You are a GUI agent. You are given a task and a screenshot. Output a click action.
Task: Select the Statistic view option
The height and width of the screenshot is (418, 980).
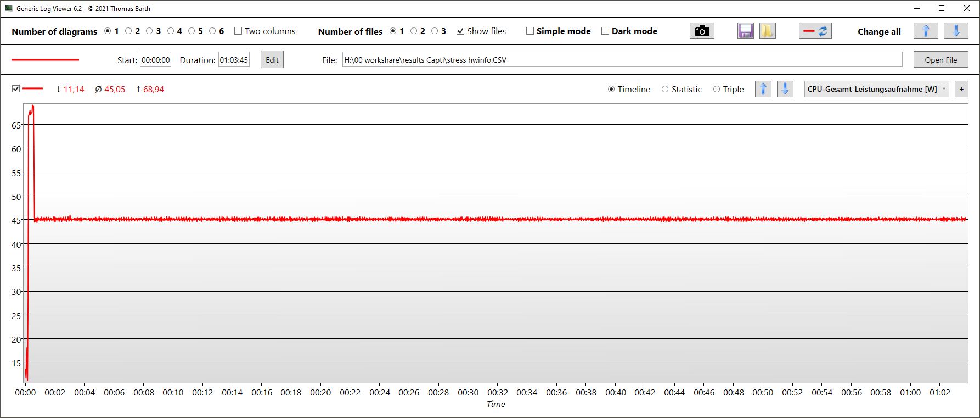[665, 90]
